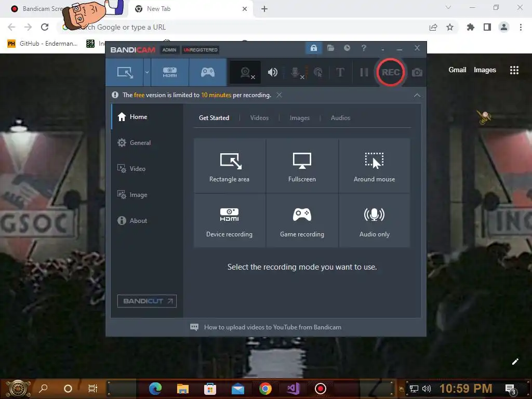Select Around mouse recording mode
Image resolution: width=532 pixels, height=399 pixels.
point(375,166)
